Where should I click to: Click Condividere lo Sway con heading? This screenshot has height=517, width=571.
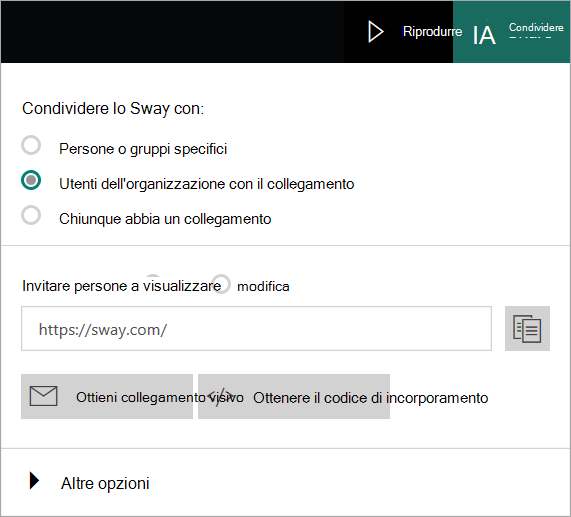(113, 109)
